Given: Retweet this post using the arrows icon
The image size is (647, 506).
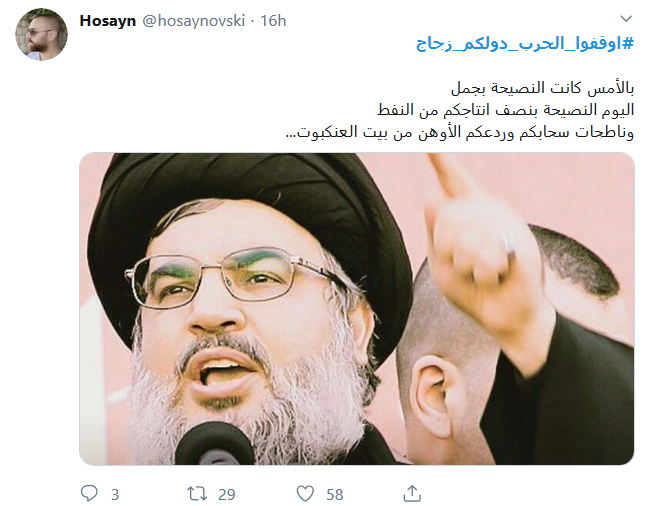Looking at the screenshot, I should (196, 493).
